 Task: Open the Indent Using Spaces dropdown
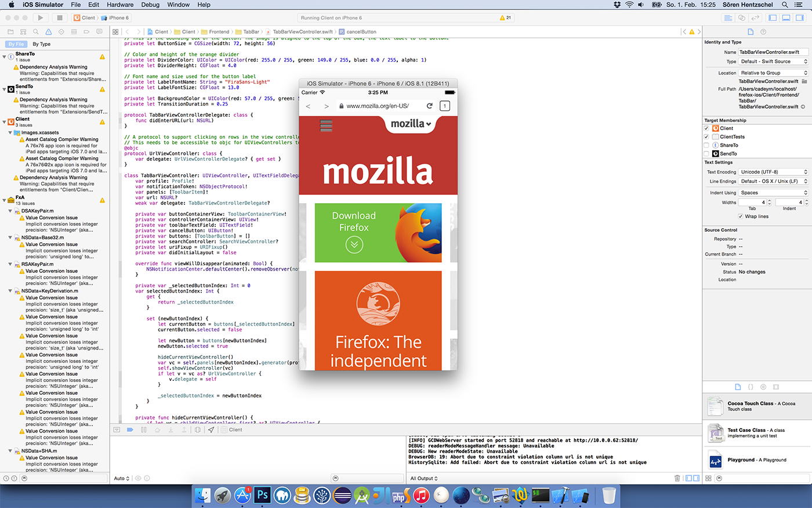pyautogui.click(x=773, y=193)
